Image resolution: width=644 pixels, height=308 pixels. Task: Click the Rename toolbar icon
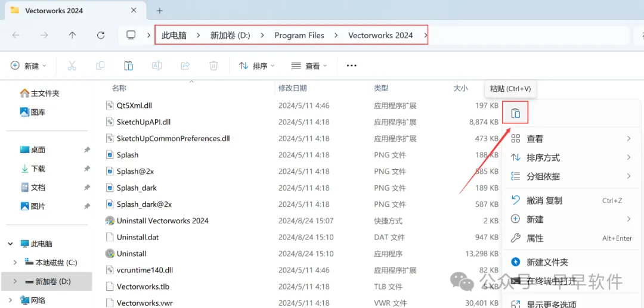coord(157,66)
